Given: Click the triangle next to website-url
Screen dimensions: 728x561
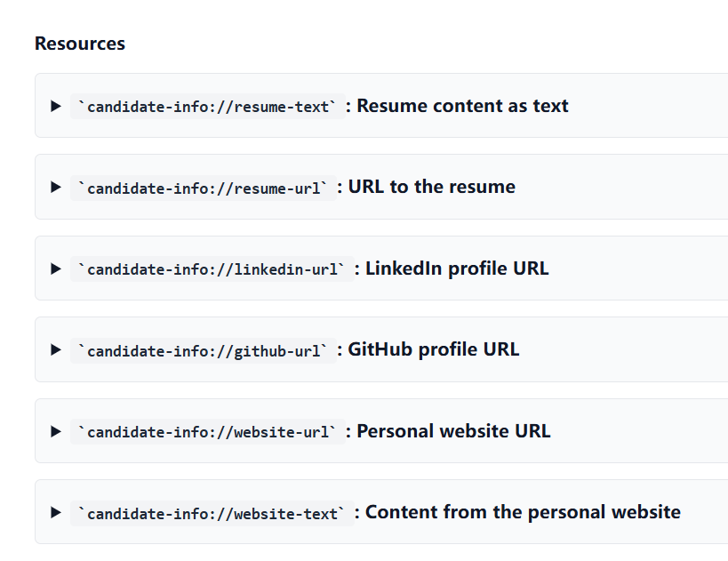Looking at the screenshot, I should tap(55, 431).
